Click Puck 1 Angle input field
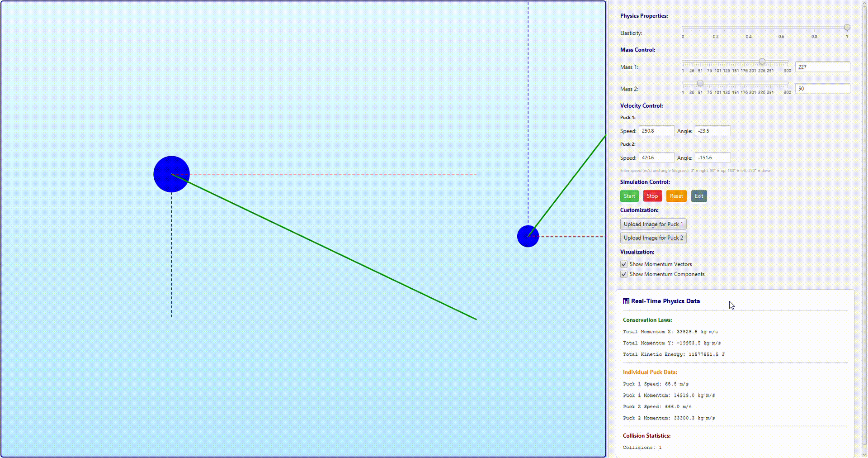The height and width of the screenshot is (458, 868). (712, 131)
